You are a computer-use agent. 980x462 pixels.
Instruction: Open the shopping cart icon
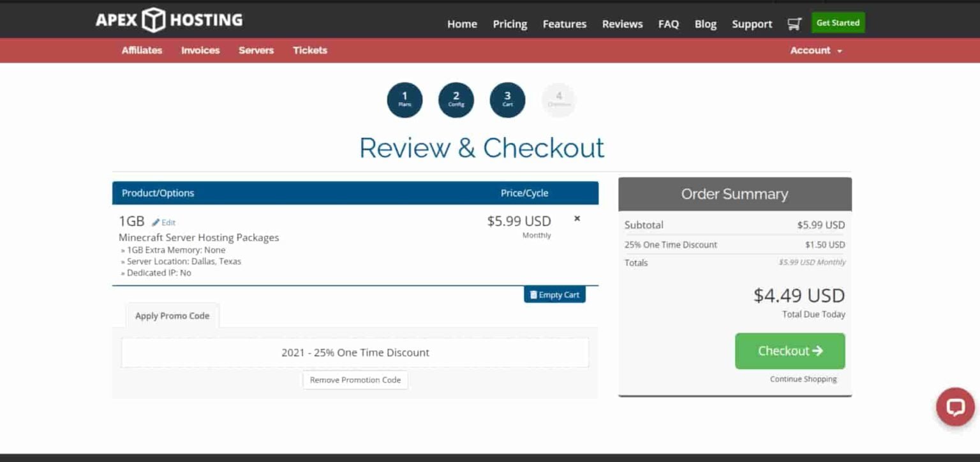(x=794, y=24)
